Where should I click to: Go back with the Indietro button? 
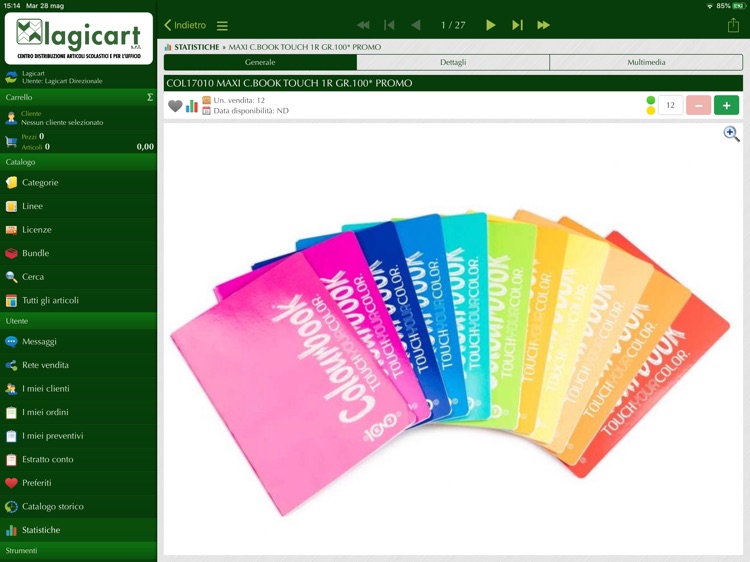[x=185, y=25]
